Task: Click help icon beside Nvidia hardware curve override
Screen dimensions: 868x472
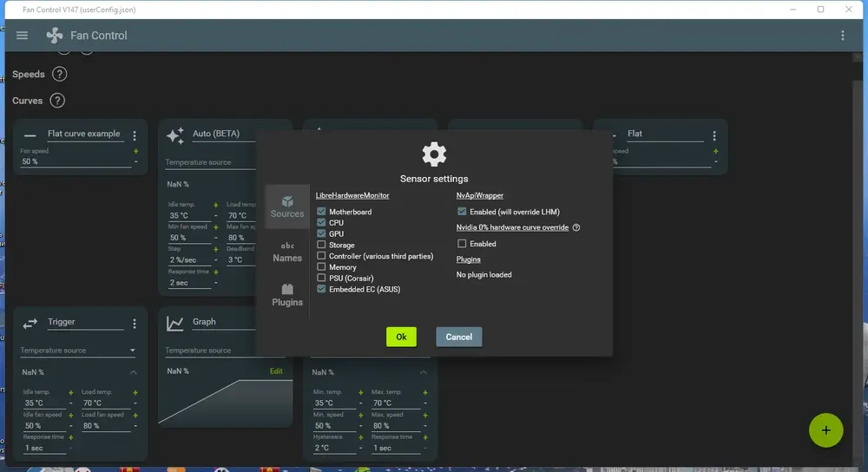Action: (576, 227)
